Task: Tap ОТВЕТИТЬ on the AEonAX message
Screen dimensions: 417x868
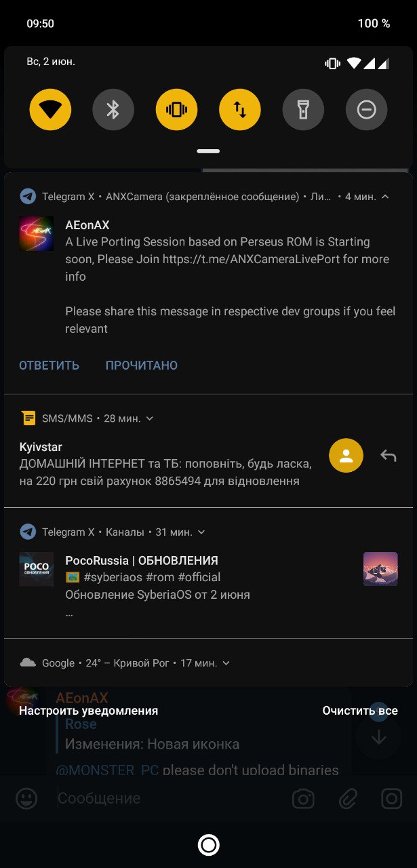Action: [x=49, y=366]
